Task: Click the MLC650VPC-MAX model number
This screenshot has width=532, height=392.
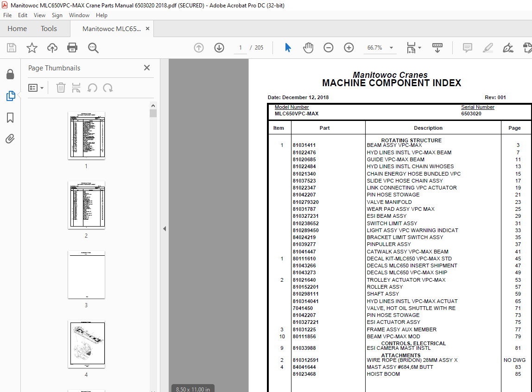Action: [x=297, y=114]
